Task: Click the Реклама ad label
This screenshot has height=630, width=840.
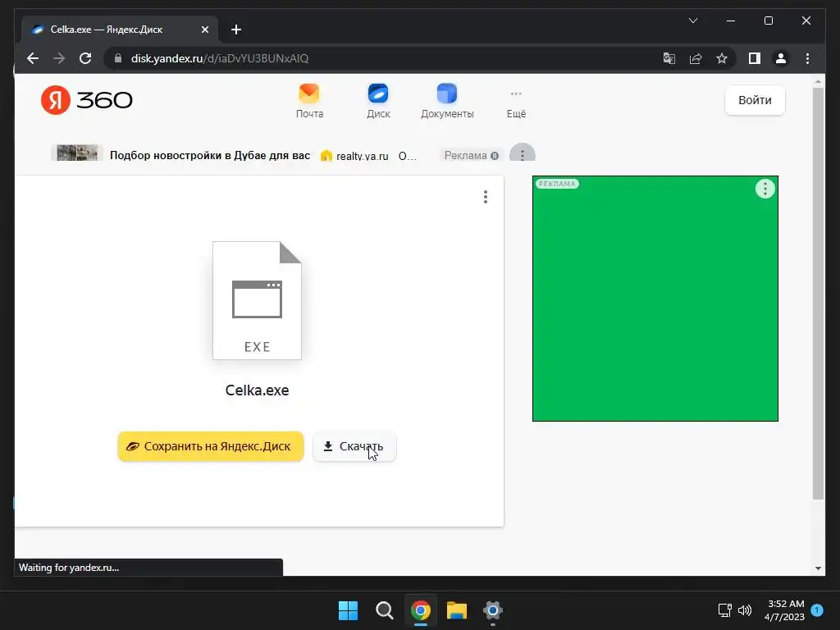Action: 471,155
